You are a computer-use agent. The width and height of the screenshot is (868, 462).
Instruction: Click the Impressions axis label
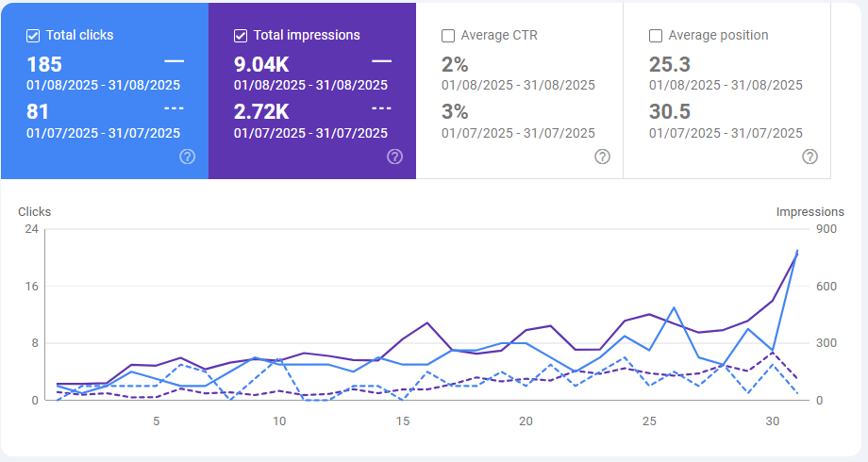click(x=810, y=212)
